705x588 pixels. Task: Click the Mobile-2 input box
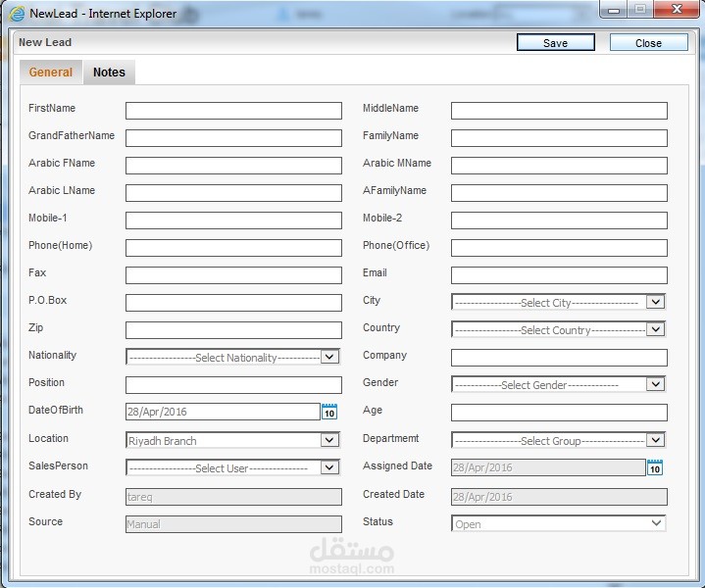pos(559,220)
